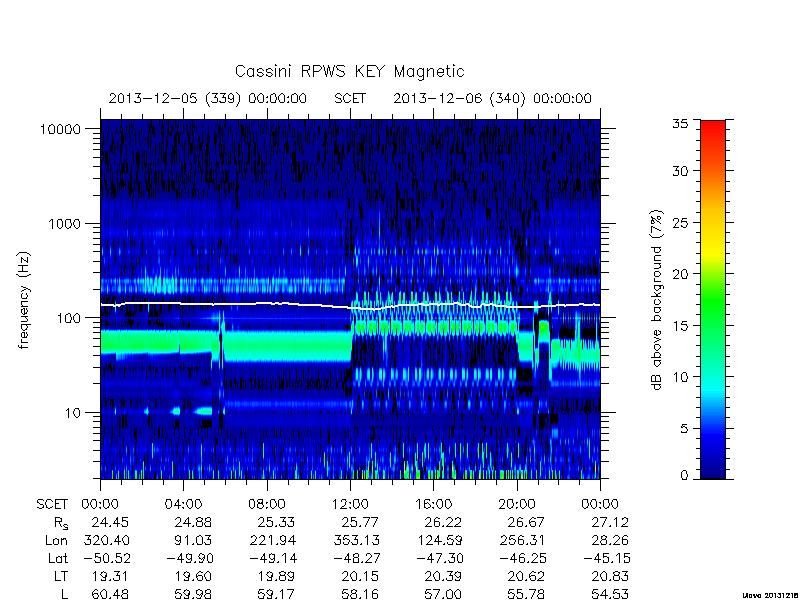800x600 pixels.
Task: Click the bright burst near 10 Hz before 05:00
Action: point(204,410)
